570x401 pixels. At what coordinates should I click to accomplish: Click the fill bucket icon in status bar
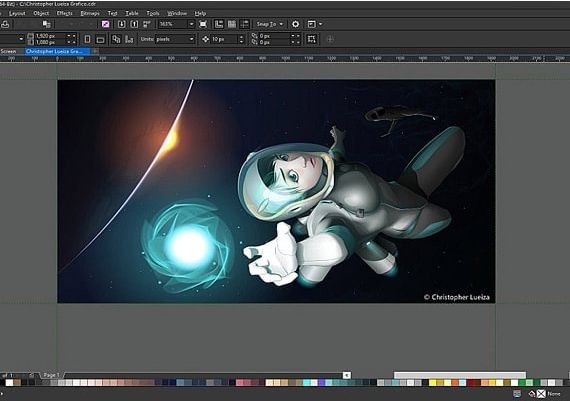(x=532, y=393)
